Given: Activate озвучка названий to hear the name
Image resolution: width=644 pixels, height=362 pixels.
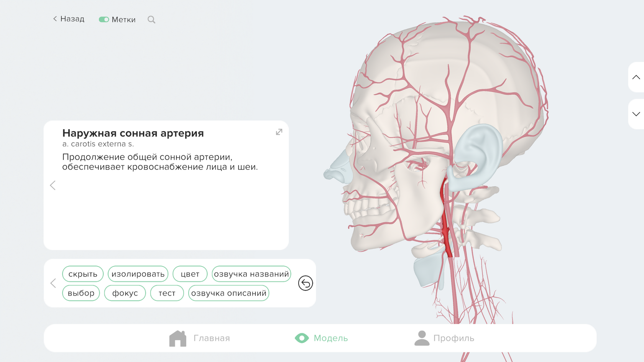Looking at the screenshot, I should (251, 274).
